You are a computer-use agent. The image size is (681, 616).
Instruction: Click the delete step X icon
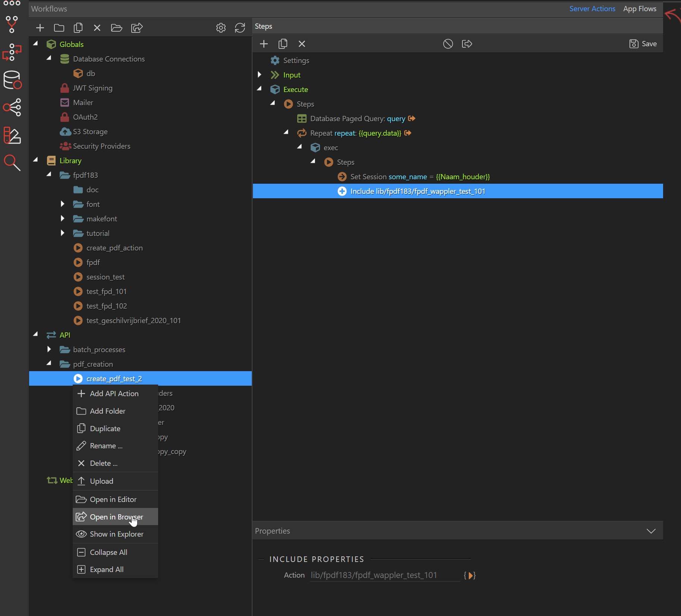(302, 44)
